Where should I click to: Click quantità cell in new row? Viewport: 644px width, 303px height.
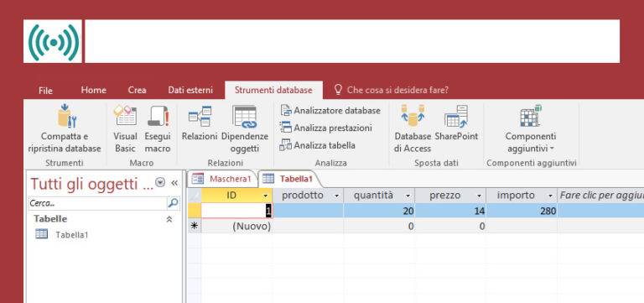pos(379,226)
